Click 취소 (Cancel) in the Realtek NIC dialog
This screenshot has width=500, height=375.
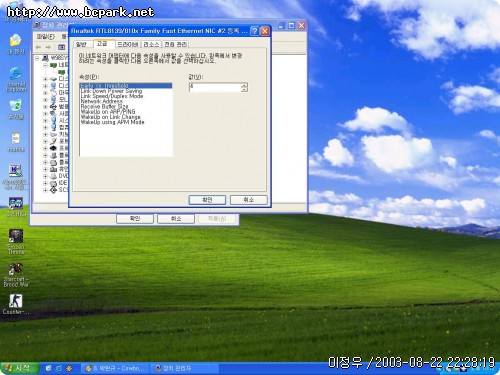(x=249, y=200)
